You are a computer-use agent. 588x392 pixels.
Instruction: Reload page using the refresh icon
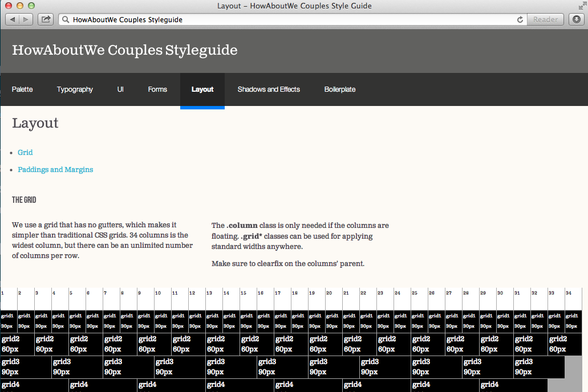tap(520, 19)
